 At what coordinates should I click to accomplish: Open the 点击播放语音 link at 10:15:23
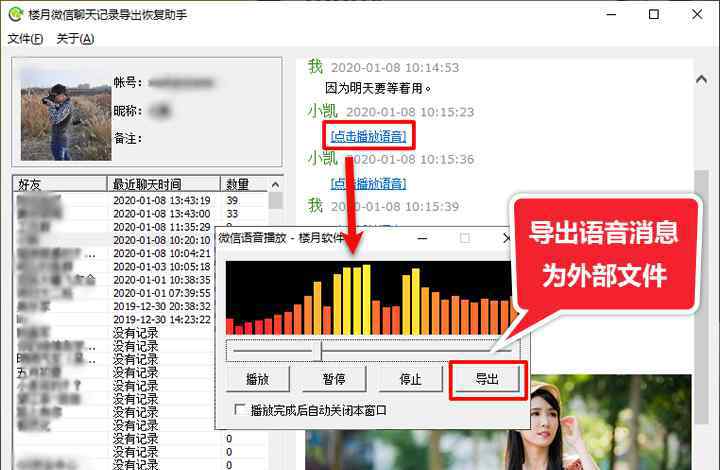pyautogui.click(x=368, y=136)
